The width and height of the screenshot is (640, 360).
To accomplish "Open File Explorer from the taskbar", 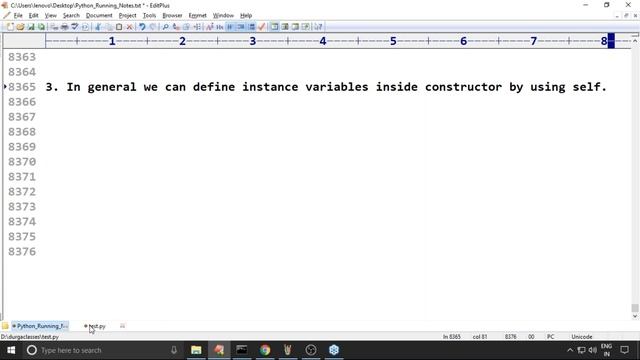I will (x=196, y=350).
